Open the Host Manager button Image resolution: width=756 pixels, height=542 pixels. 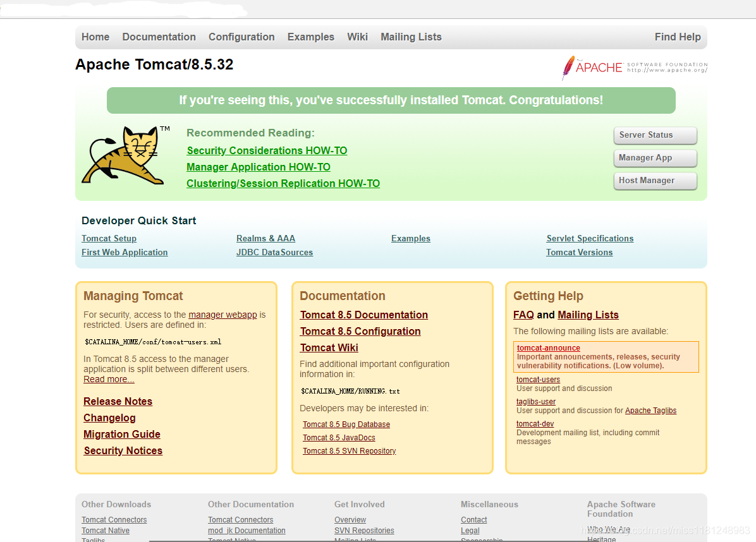[x=655, y=180]
